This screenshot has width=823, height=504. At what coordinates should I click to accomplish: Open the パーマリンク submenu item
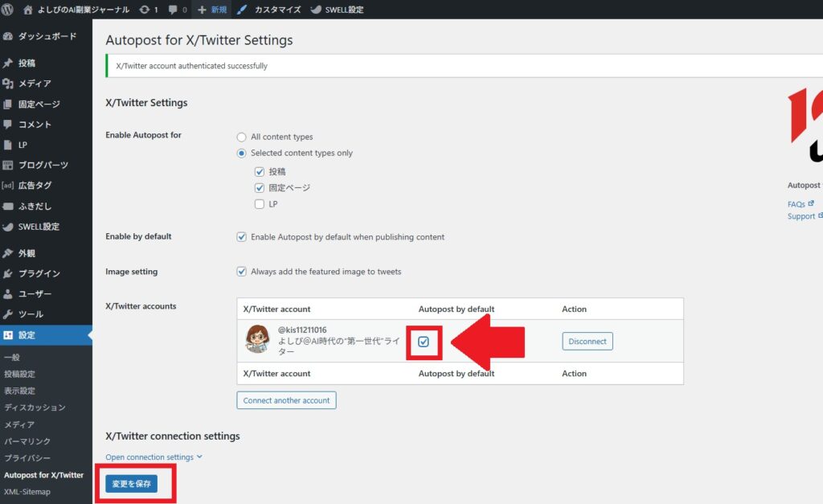tap(28, 441)
